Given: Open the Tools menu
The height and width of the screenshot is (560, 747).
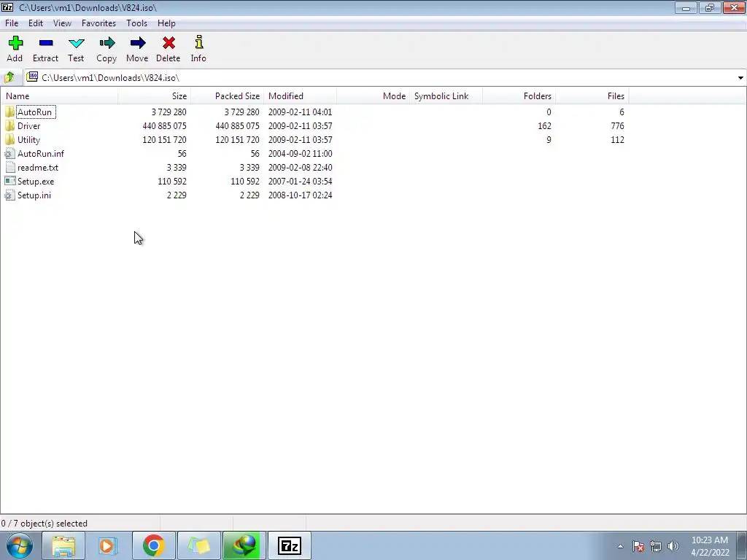Looking at the screenshot, I should coord(136,23).
